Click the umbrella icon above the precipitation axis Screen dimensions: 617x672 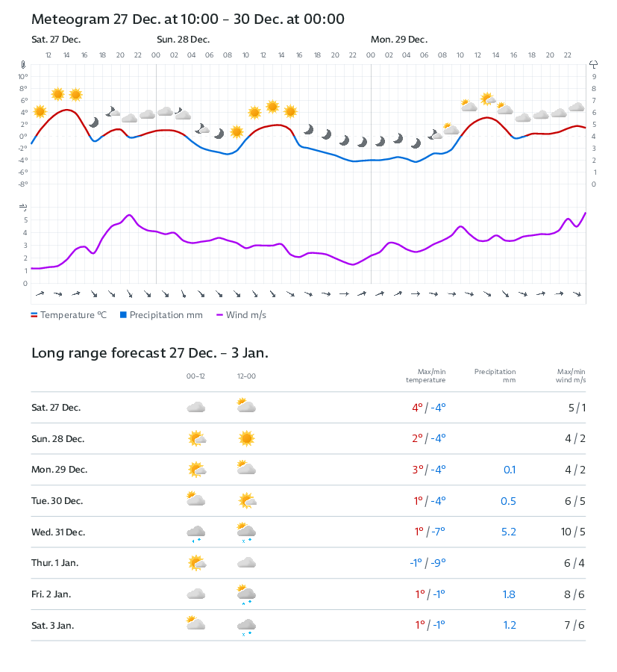coord(594,65)
